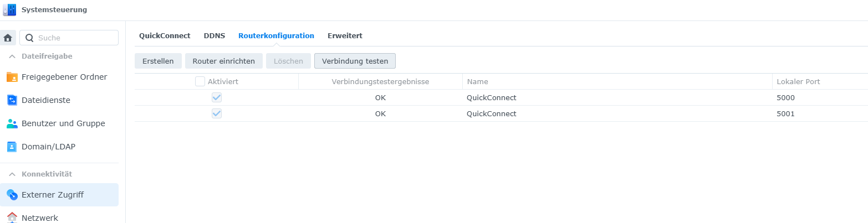Toggle the Aktiviert header checkbox
This screenshot has height=223, width=868.
click(200, 81)
